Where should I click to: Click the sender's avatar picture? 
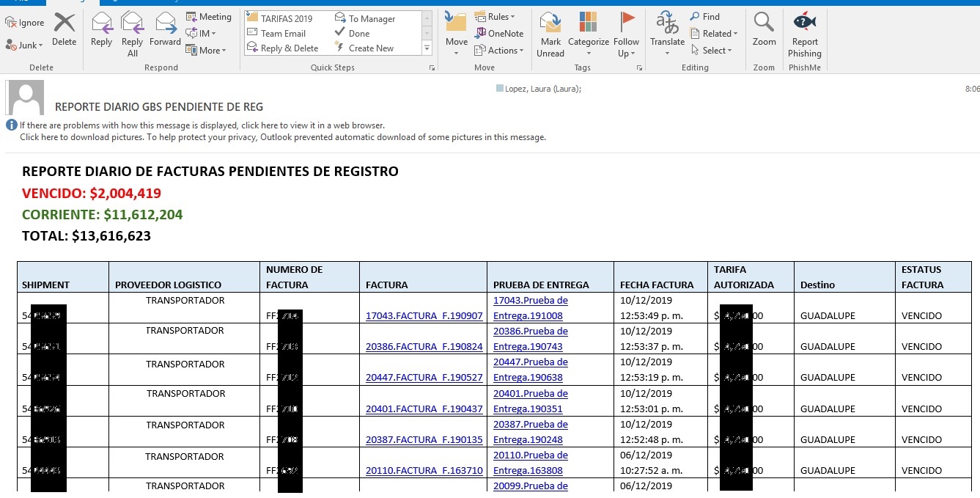25,98
